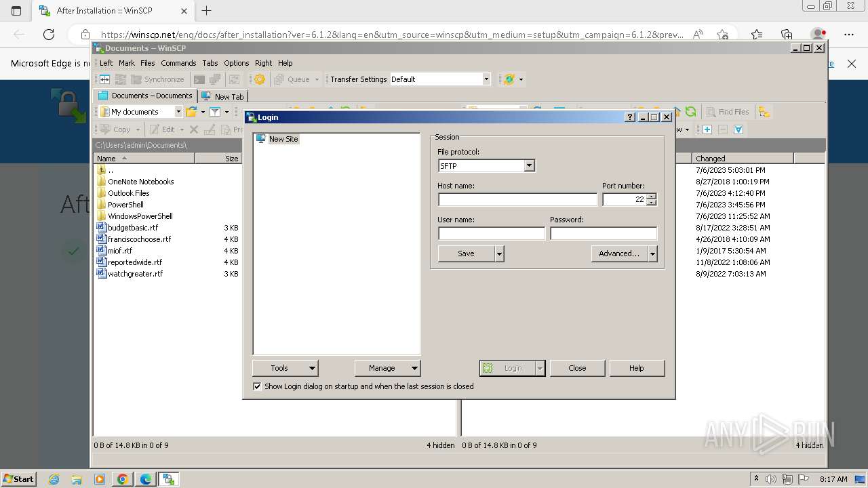Image resolution: width=868 pixels, height=488 pixels.
Task: Open File Explorer from the taskbar
Action: click(x=77, y=479)
